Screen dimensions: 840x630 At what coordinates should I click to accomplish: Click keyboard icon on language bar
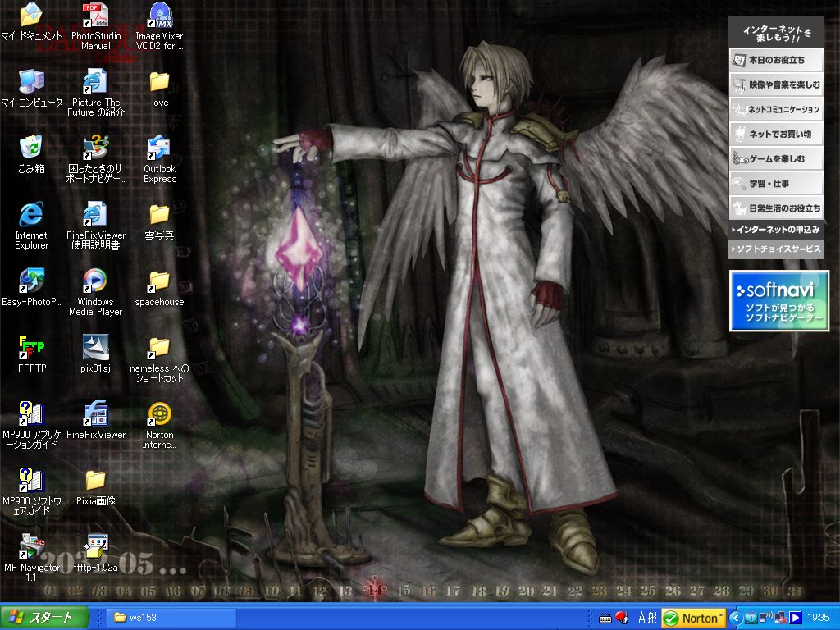click(x=605, y=619)
